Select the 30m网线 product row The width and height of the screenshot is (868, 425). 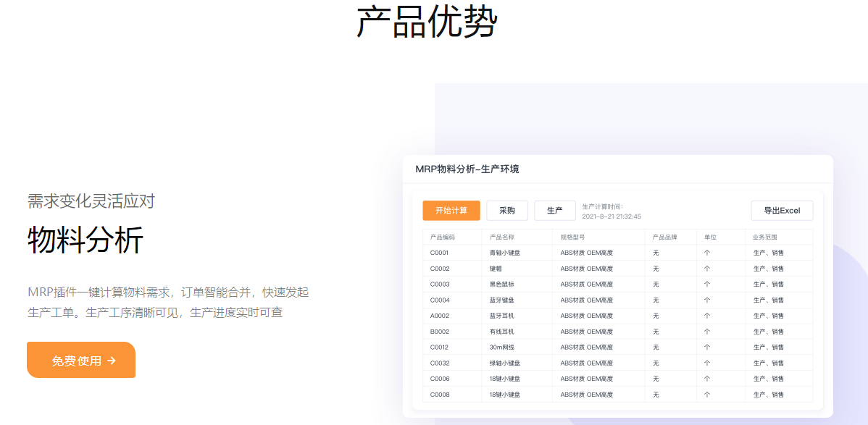(501, 347)
